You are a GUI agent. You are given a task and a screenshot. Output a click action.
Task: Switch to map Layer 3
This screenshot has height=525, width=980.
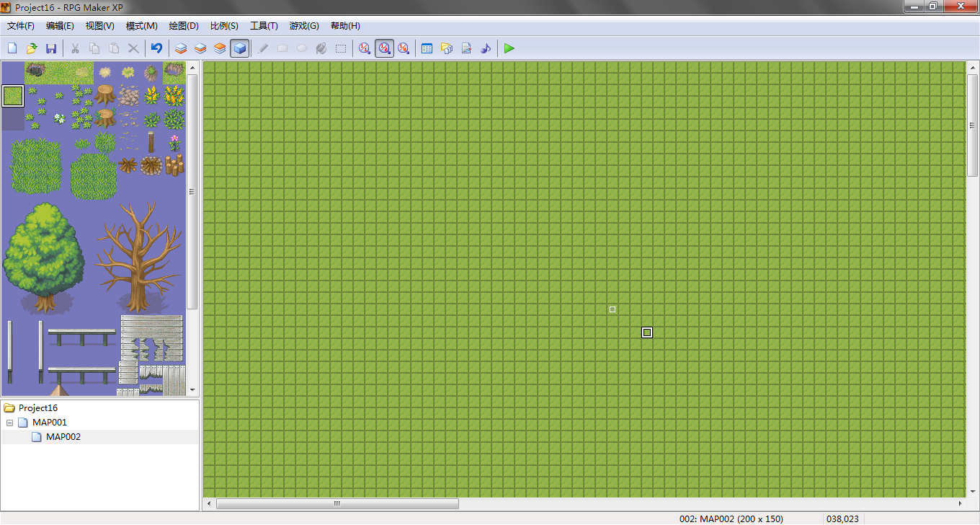[220, 48]
